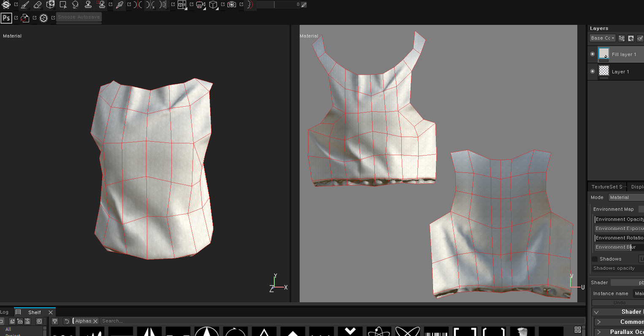Select the Eraser tool

(38, 5)
